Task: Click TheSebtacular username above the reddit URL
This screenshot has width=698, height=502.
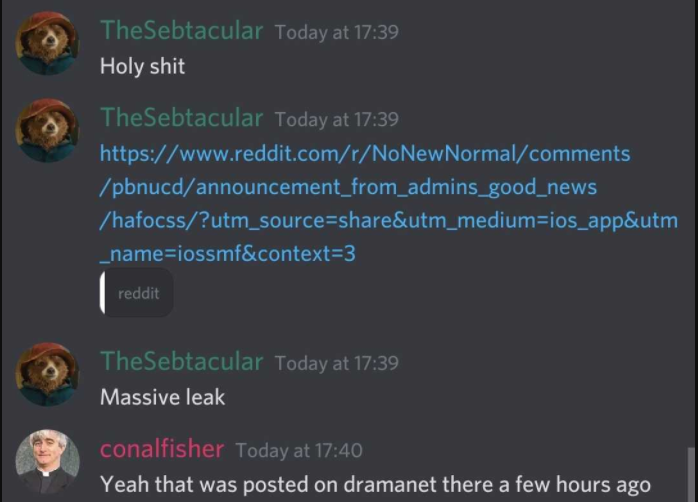Action: click(x=182, y=118)
